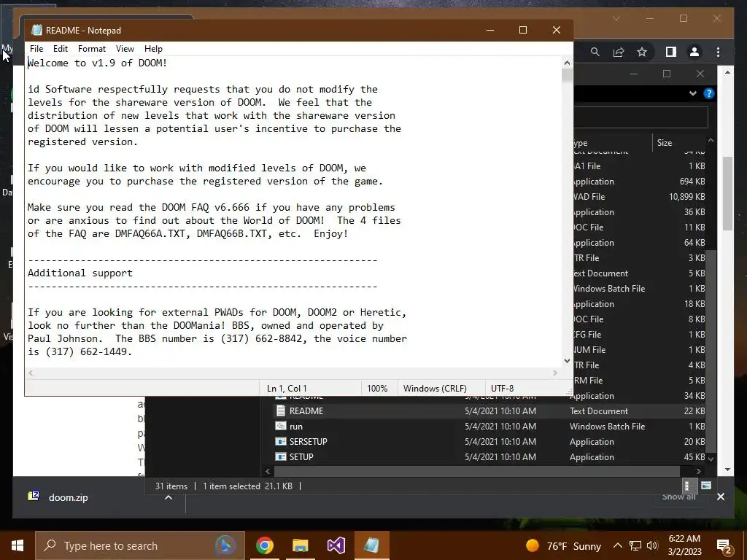Click the Chrome zoom magnifier icon
Viewport: 747px width, 560px height.
595,52
